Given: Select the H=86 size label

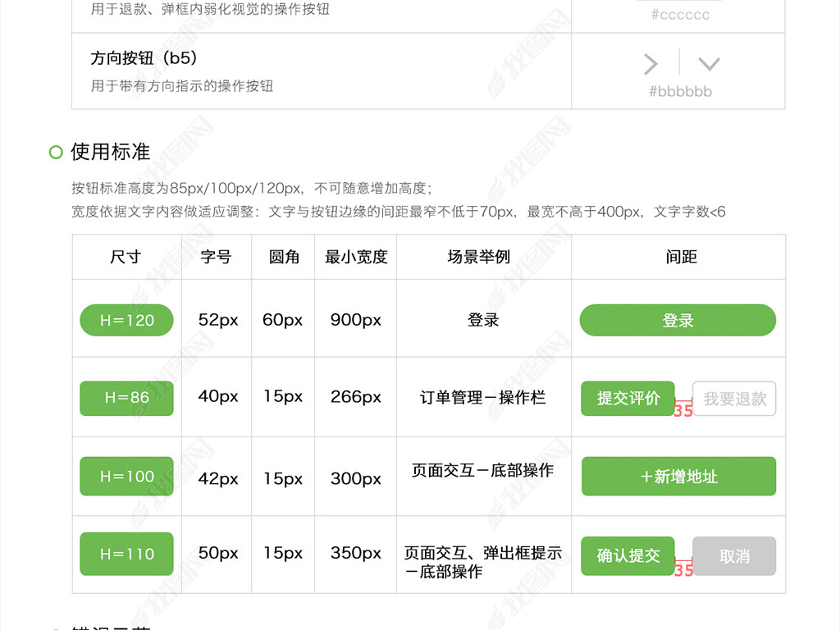Looking at the screenshot, I should coord(126,398).
